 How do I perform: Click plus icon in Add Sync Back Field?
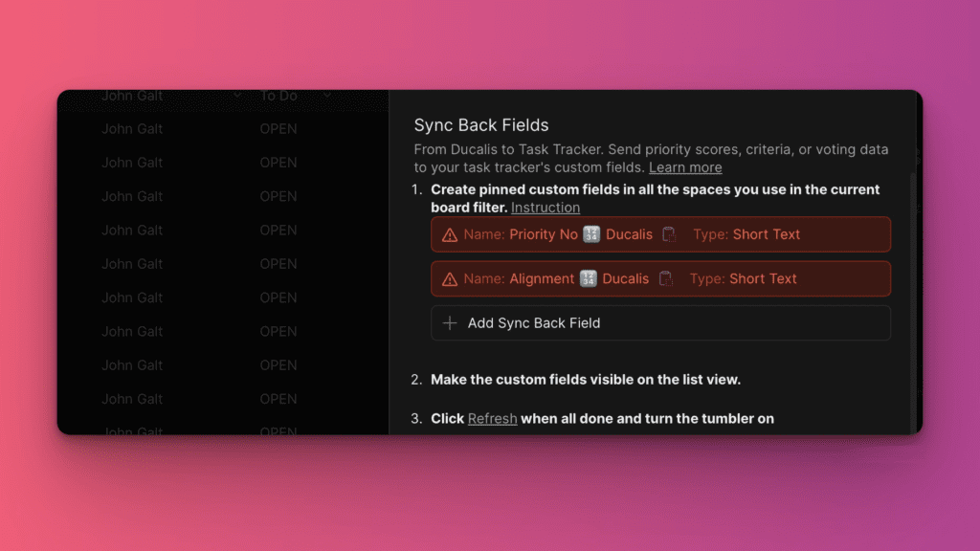pyautogui.click(x=450, y=323)
